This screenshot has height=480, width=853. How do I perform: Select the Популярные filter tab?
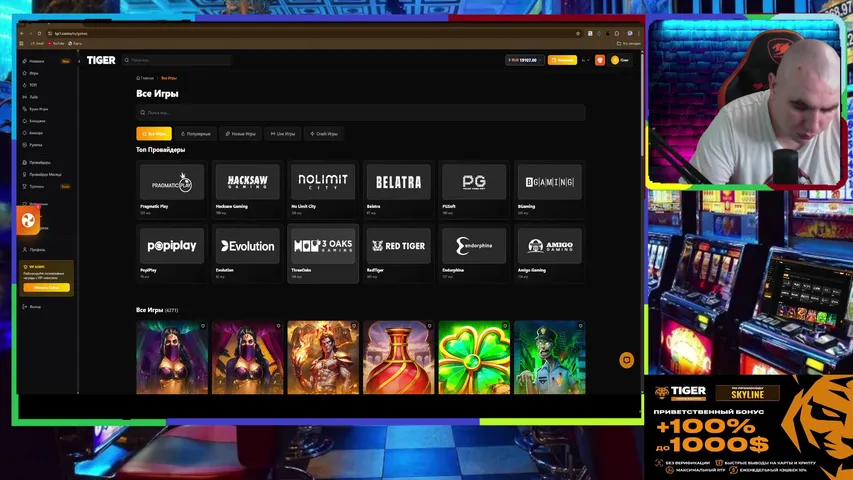point(195,133)
